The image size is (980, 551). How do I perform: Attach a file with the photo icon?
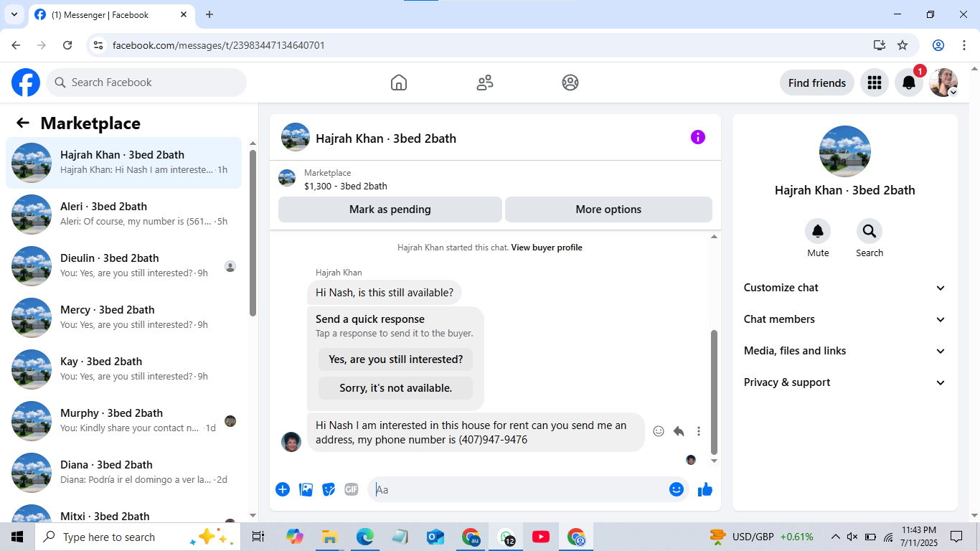(306, 489)
